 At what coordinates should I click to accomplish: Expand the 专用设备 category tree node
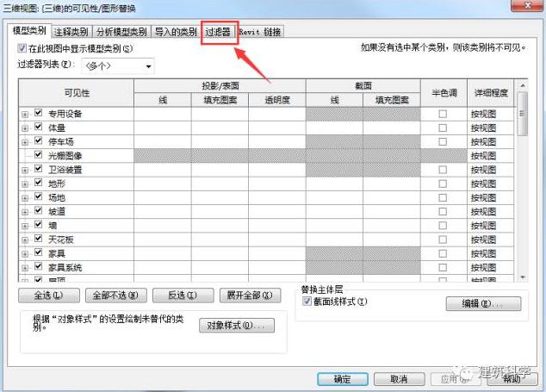(x=25, y=114)
